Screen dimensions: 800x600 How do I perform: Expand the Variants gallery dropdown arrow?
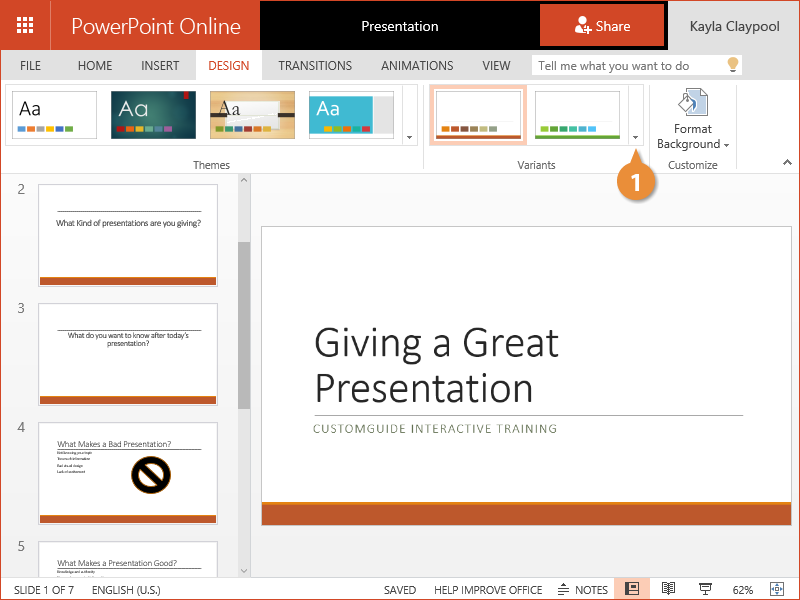pos(636,137)
